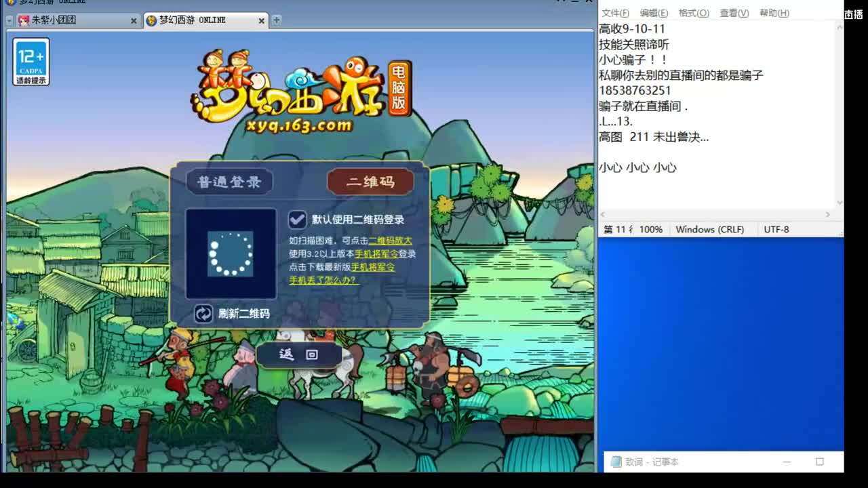Toggle 默认使用二维码登录 checkbox

[297, 219]
